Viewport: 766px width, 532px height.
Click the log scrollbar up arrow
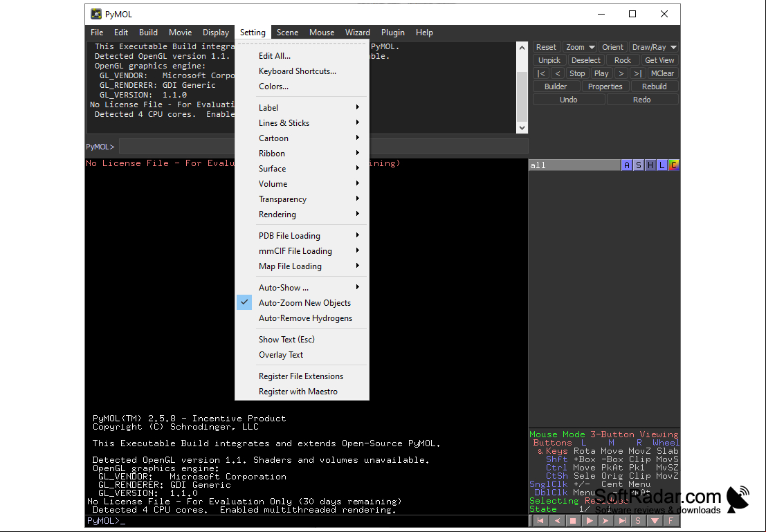[522, 47]
